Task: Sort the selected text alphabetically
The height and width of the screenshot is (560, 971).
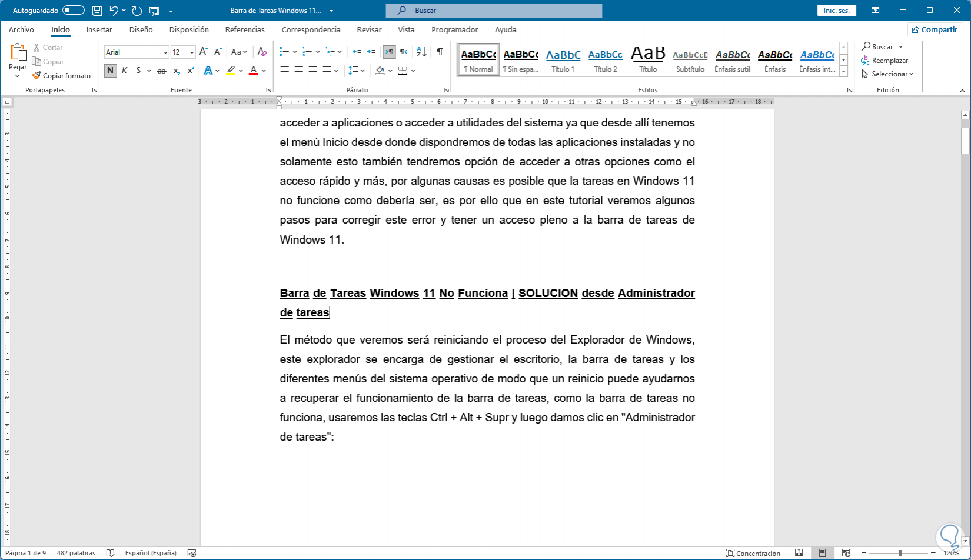Action: point(421,52)
